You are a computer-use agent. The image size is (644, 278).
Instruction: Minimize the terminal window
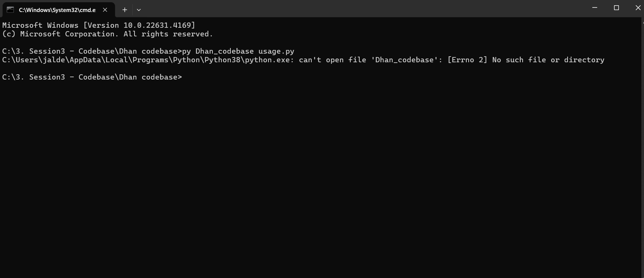pos(595,8)
